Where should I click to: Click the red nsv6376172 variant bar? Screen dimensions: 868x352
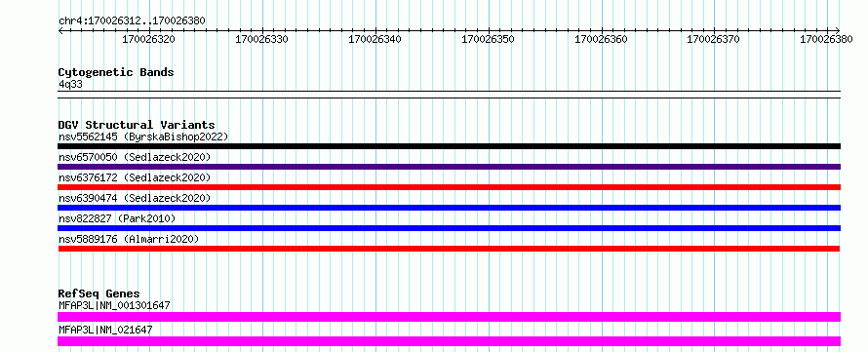449,187
